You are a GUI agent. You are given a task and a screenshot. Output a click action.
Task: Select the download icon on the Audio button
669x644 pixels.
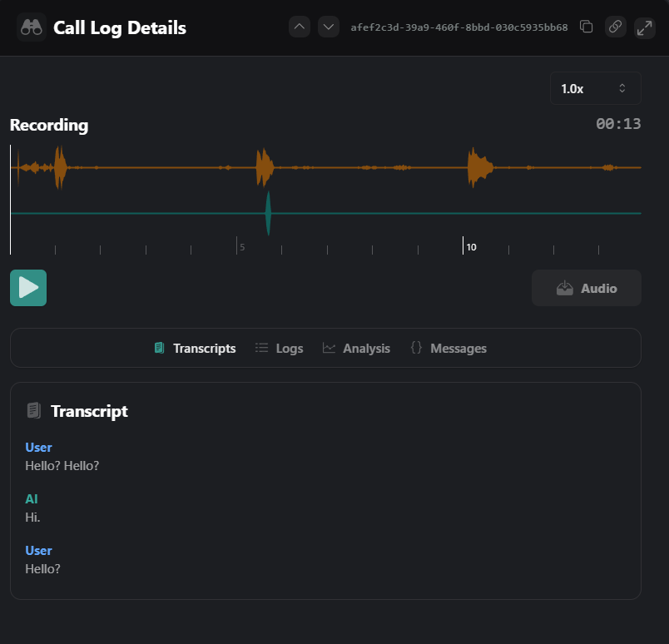coord(564,287)
